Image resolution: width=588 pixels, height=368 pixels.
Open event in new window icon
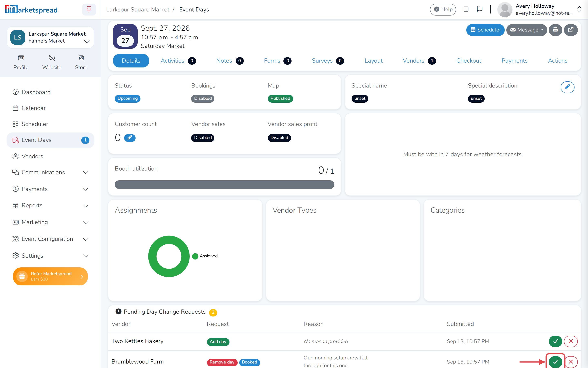click(x=571, y=30)
